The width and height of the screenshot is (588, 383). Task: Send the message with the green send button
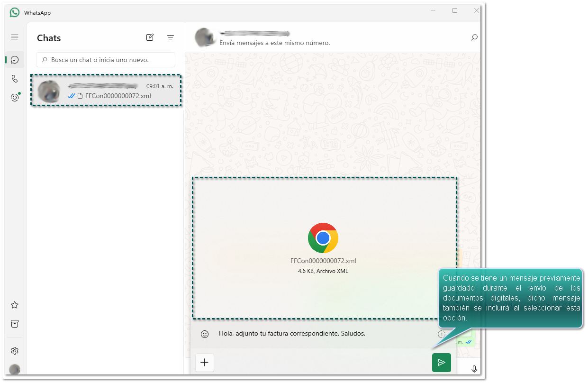tap(441, 362)
